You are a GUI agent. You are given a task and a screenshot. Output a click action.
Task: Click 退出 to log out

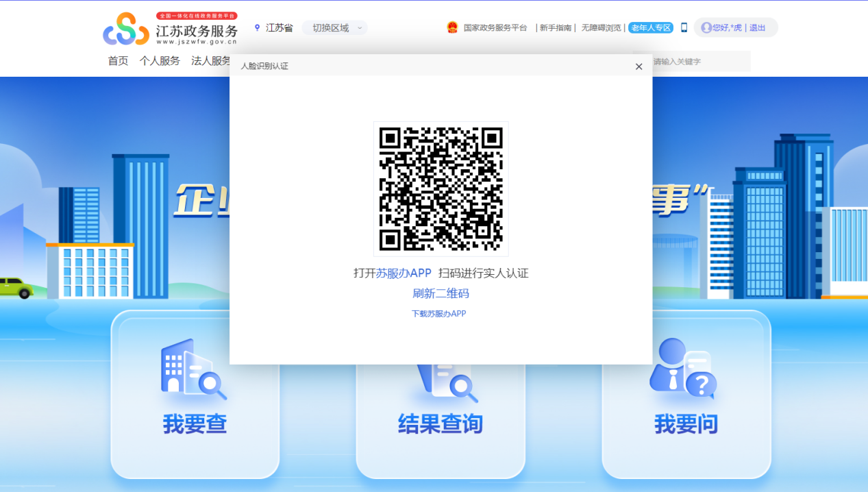[757, 28]
